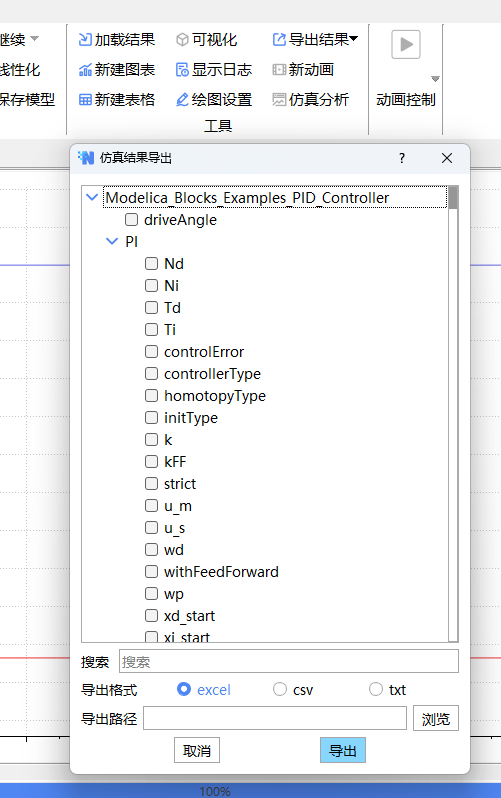Check the Td variable checkbox
Screen dimensions: 501x798
[x=151, y=307]
